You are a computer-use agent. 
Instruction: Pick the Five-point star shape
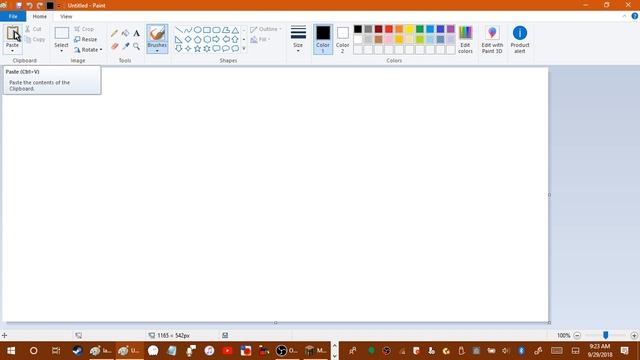tap(198, 49)
